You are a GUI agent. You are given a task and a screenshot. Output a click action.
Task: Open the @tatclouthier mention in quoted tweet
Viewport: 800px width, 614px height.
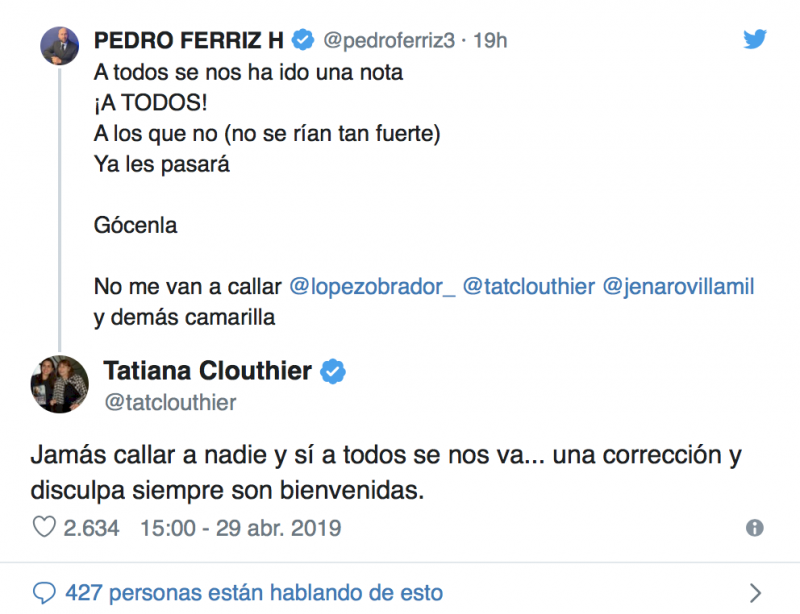(x=529, y=287)
